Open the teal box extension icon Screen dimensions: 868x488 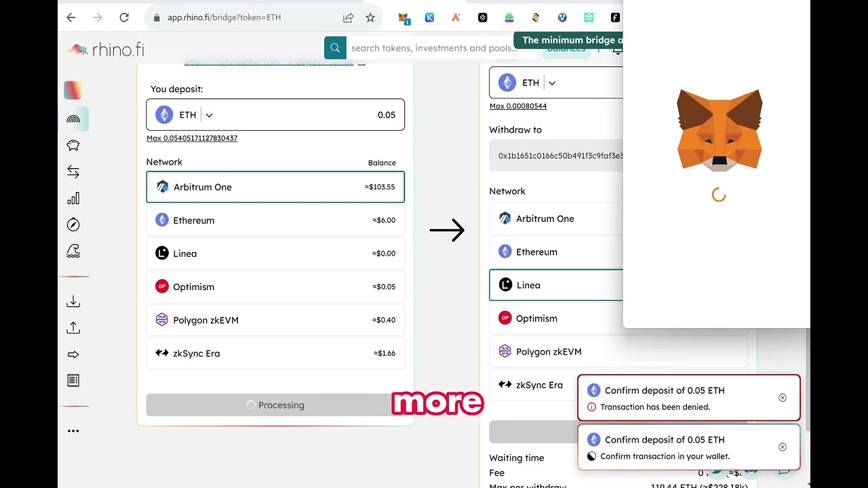pyautogui.click(x=589, y=18)
